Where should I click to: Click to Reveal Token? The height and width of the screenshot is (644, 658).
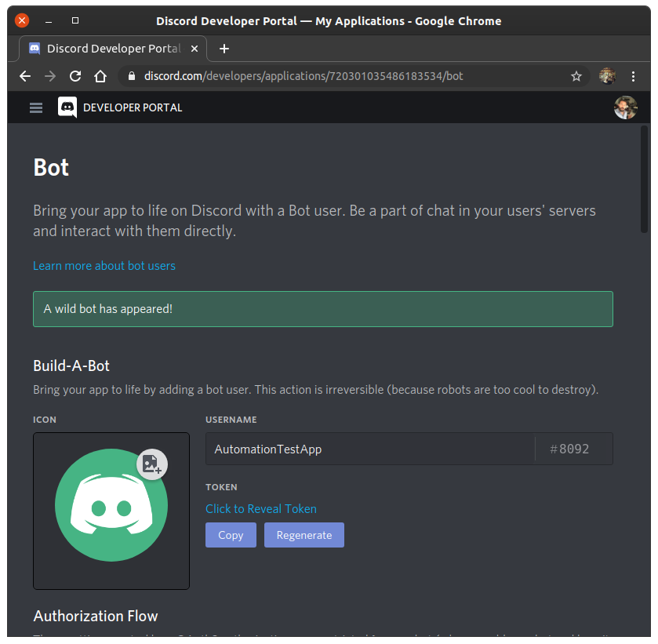[261, 509]
